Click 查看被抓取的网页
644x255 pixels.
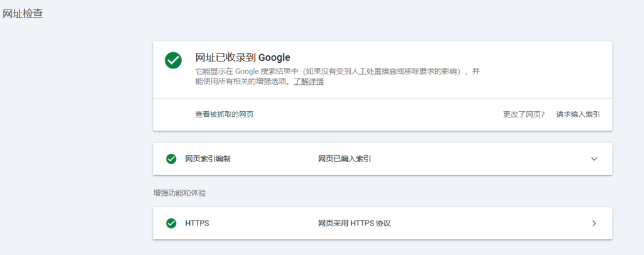224,114
